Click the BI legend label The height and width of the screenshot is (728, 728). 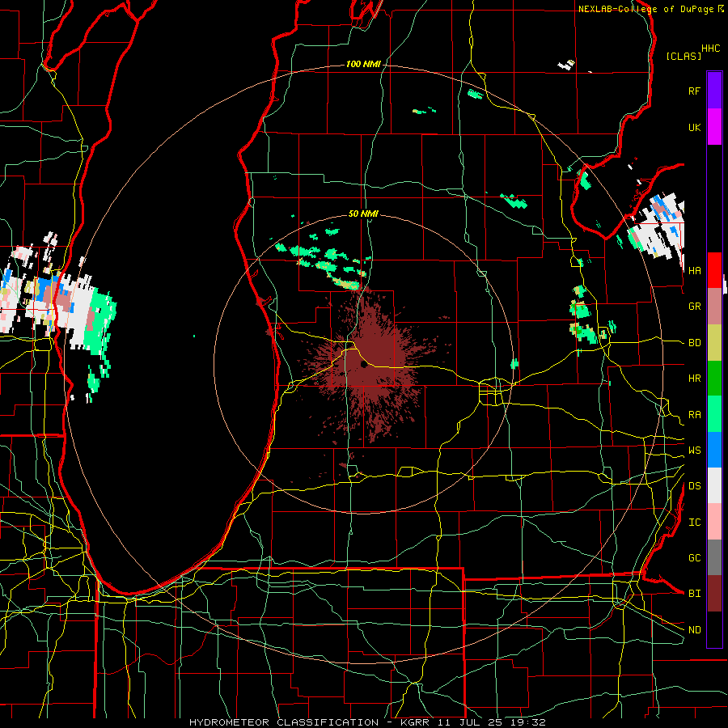(x=694, y=594)
